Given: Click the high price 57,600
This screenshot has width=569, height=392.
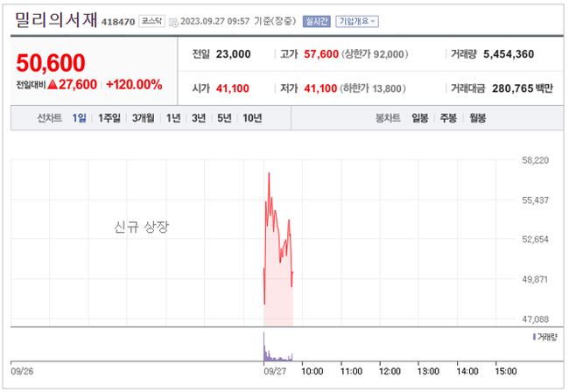Looking at the screenshot, I should [321, 54].
